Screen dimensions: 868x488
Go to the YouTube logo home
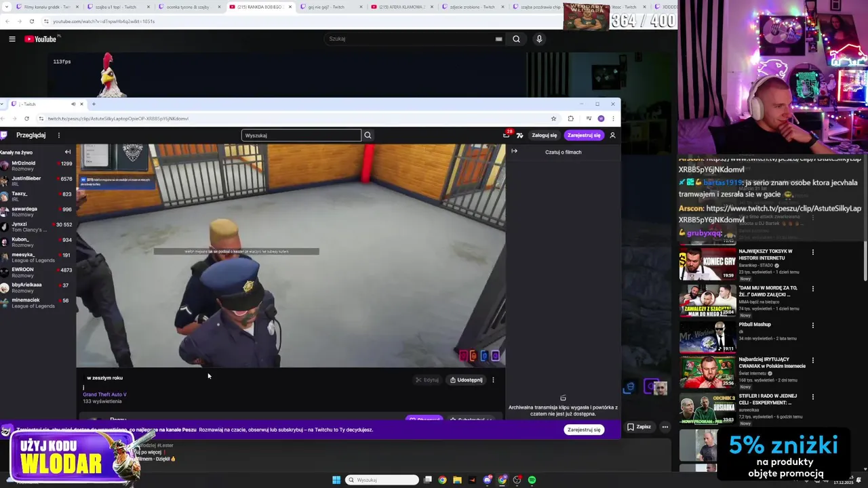[x=41, y=39]
